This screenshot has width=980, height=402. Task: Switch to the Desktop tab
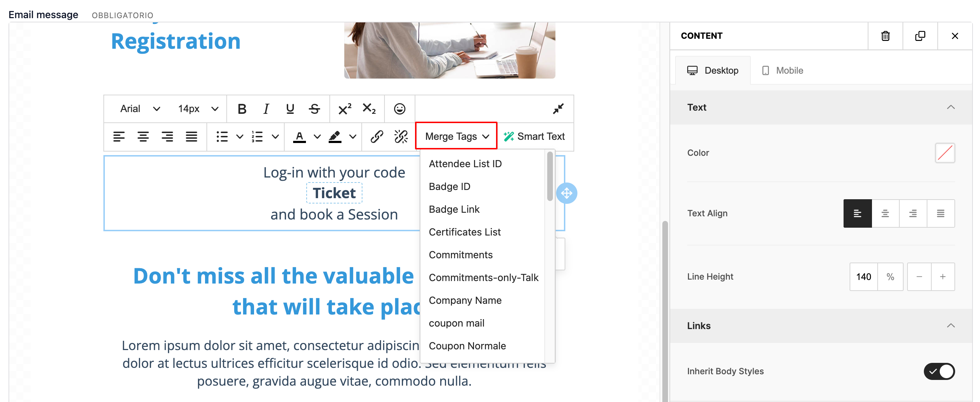pyautogui.click(x=712, y=70)
